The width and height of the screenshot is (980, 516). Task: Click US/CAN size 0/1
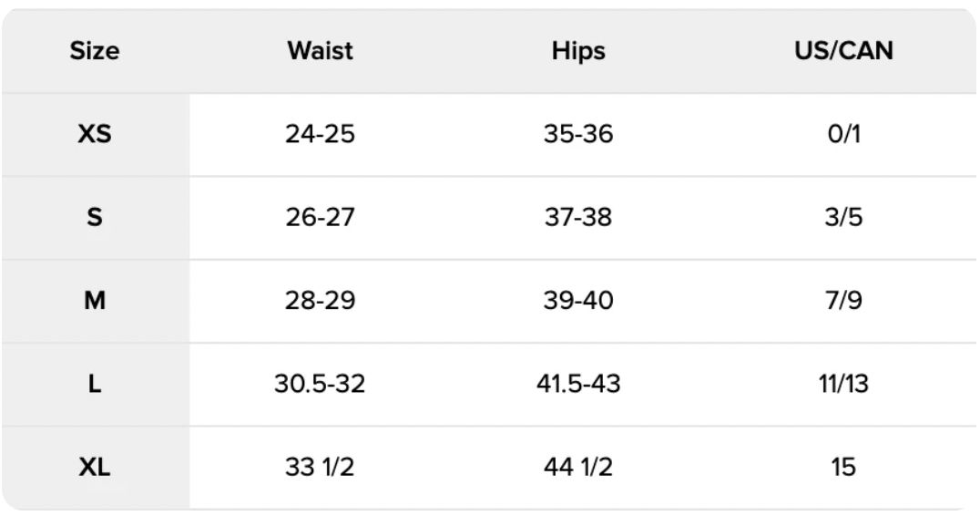tap(842, 135)
